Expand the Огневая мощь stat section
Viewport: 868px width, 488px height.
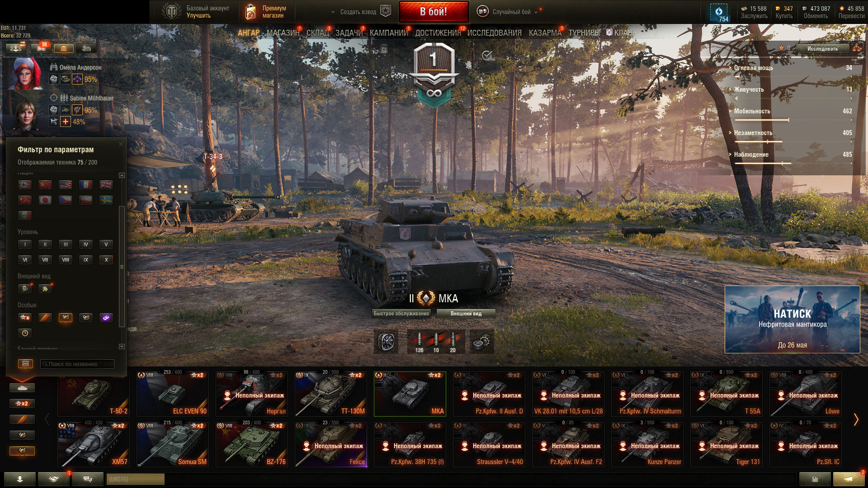point(791,68)
